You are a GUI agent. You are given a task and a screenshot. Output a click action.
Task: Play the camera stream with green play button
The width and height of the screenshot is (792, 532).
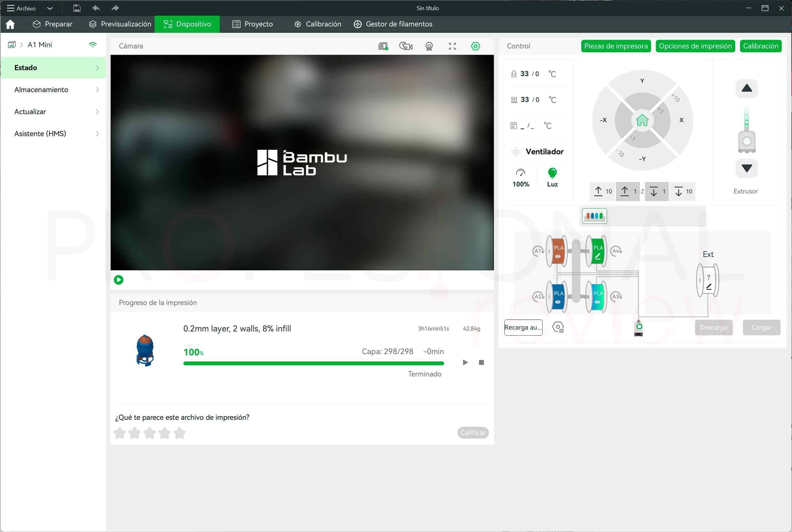(x=118, y=280)
